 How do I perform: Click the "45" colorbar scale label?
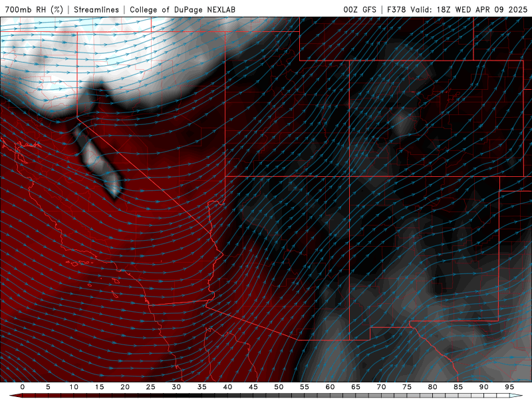pyautogui.click(x=253, y=387)
